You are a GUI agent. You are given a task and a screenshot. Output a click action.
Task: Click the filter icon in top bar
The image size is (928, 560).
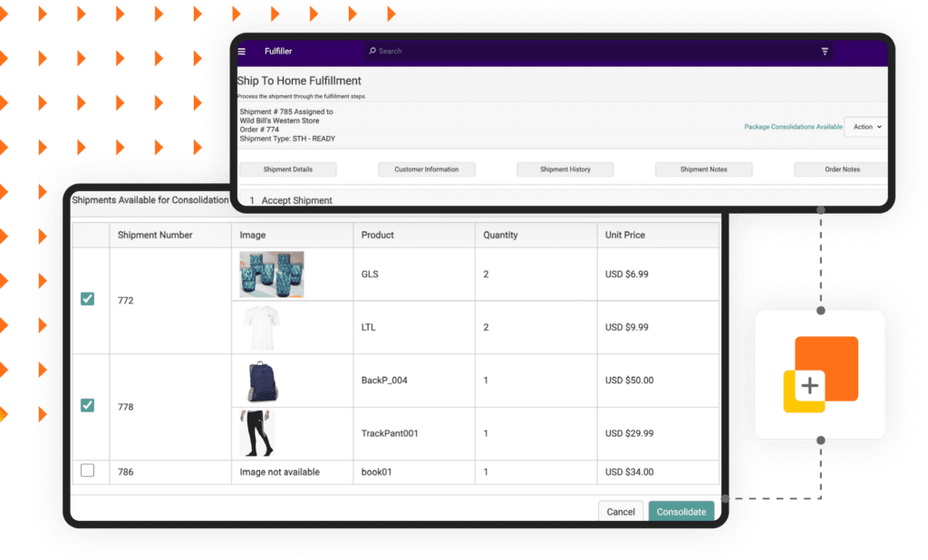(x=825, y=52)
